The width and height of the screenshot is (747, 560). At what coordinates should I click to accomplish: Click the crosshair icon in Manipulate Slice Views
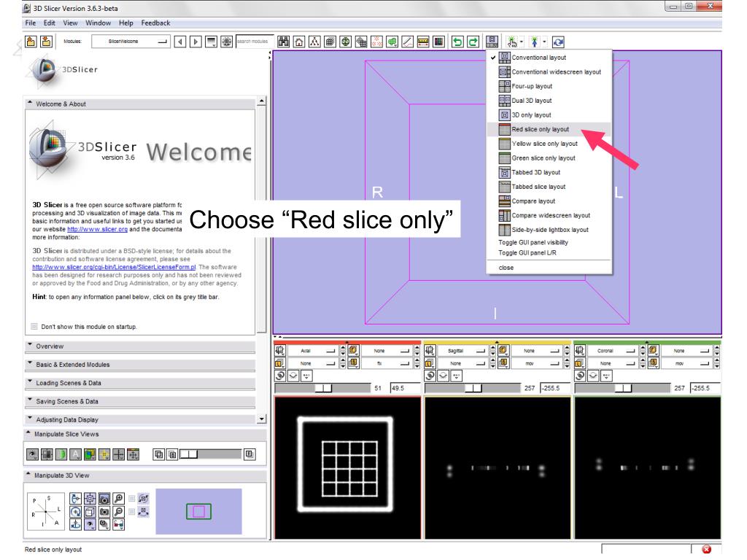tap(119, 454)
